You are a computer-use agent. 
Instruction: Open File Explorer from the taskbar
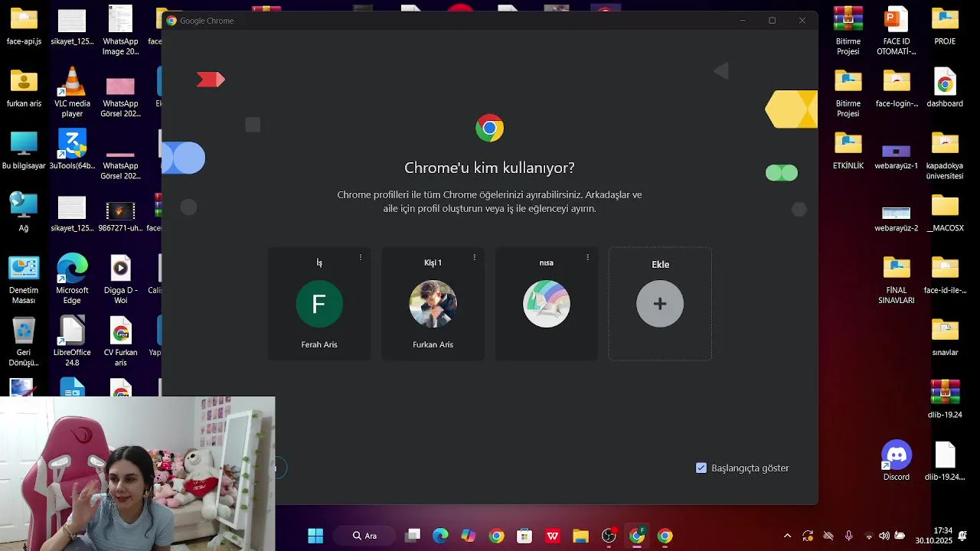pyautogui.click(x=580, y=536)
